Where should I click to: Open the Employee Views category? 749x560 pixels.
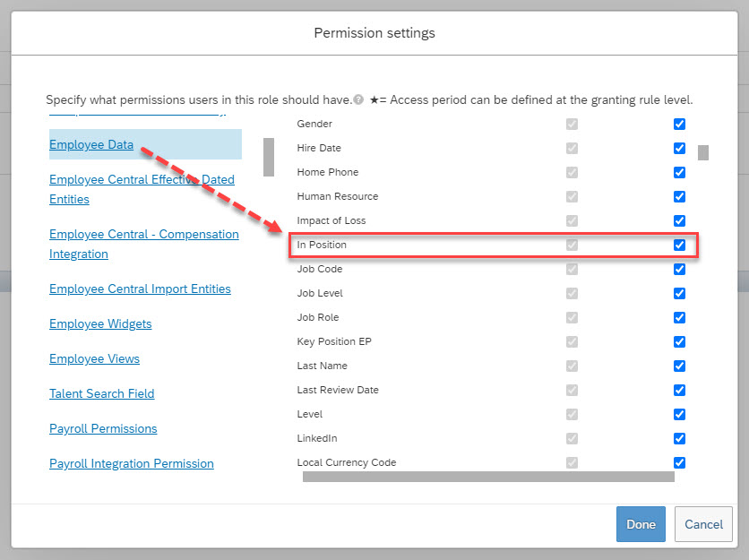(x=94, y=358)
